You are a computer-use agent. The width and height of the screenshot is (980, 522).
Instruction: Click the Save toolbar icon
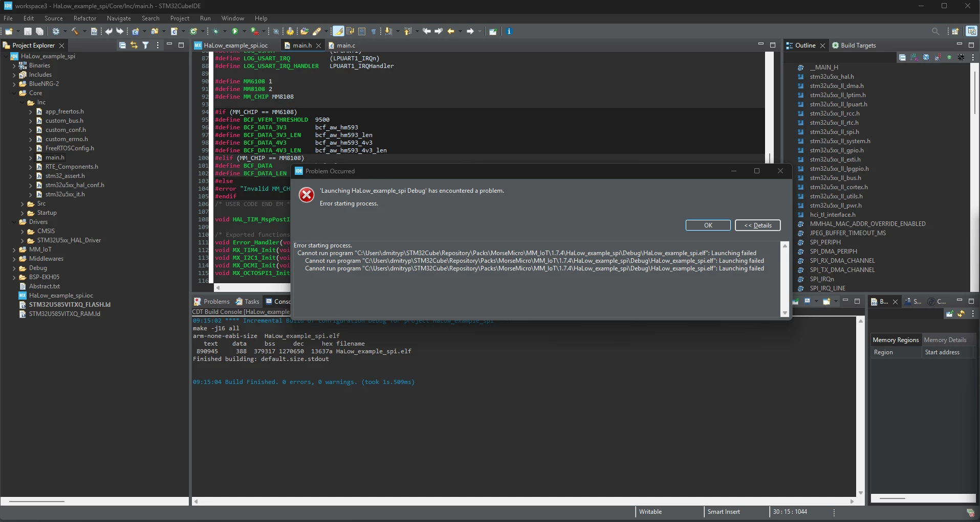[28, 31]
